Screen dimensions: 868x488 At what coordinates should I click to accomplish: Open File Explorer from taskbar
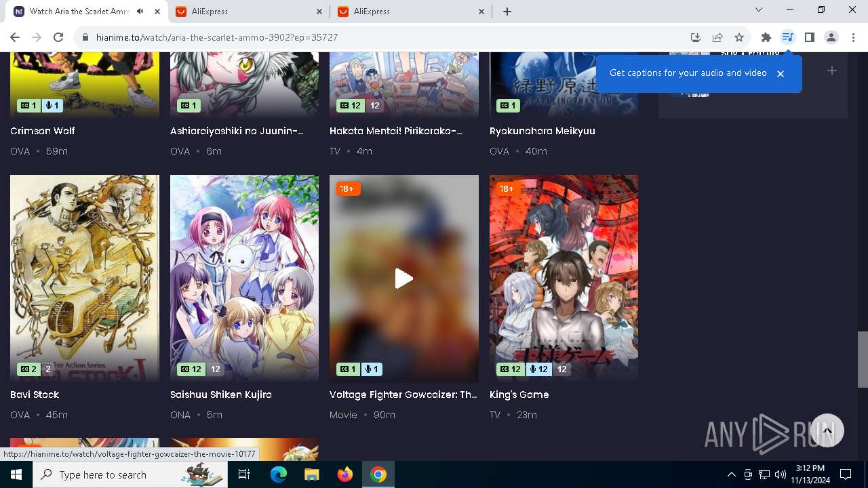(311, 474)
